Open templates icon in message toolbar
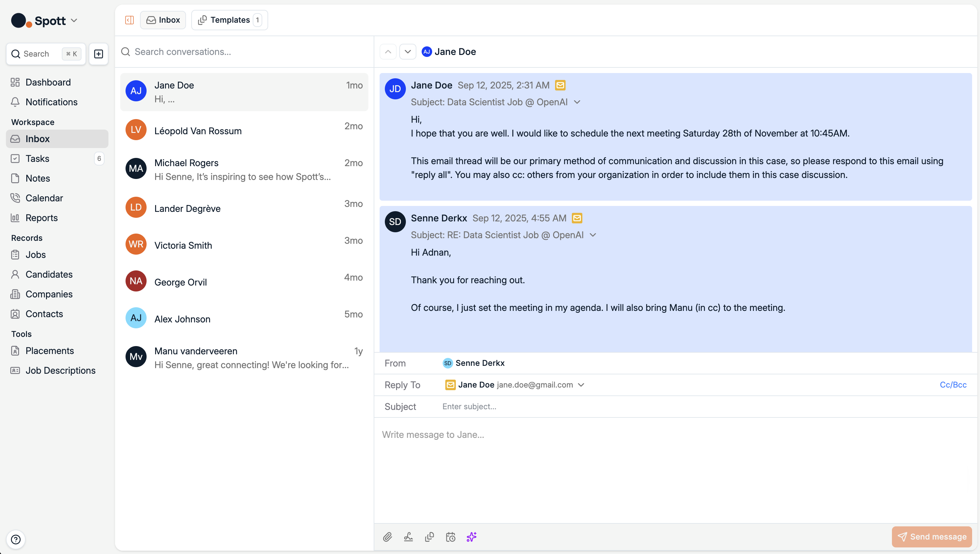The image size is (980, 554). tap(430, 537)
